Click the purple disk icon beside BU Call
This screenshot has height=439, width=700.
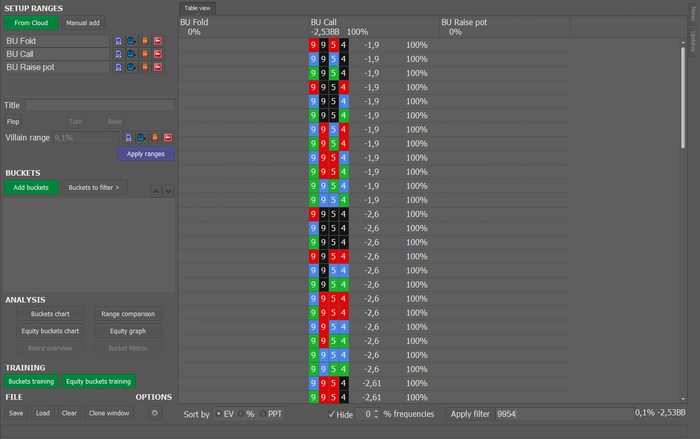click(118, 54)
